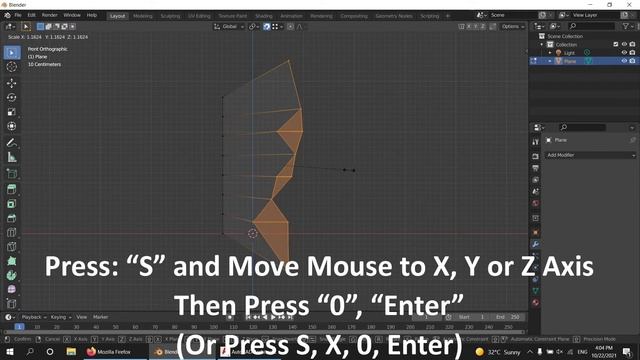Disable Light in renders camera icon

632,53
